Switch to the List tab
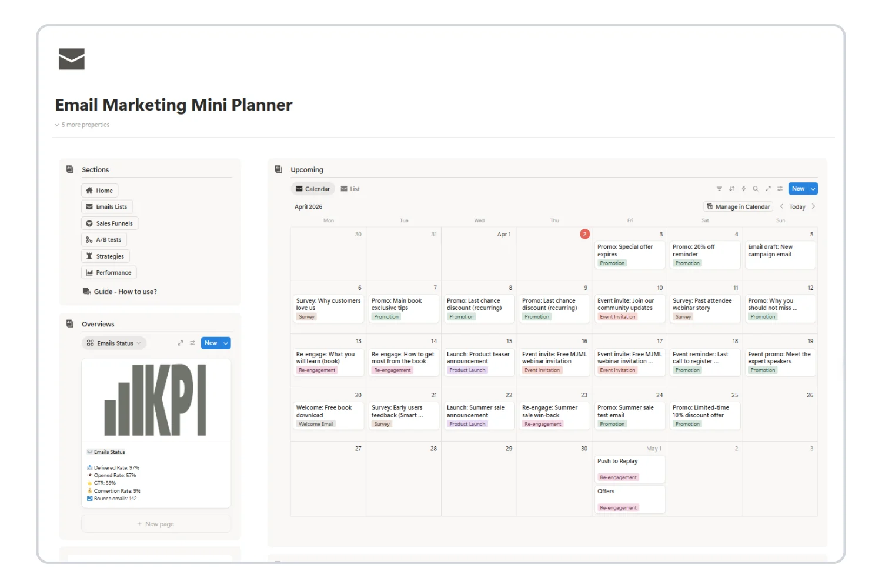This screenshot has width=882, height=588. coord(350,188)
